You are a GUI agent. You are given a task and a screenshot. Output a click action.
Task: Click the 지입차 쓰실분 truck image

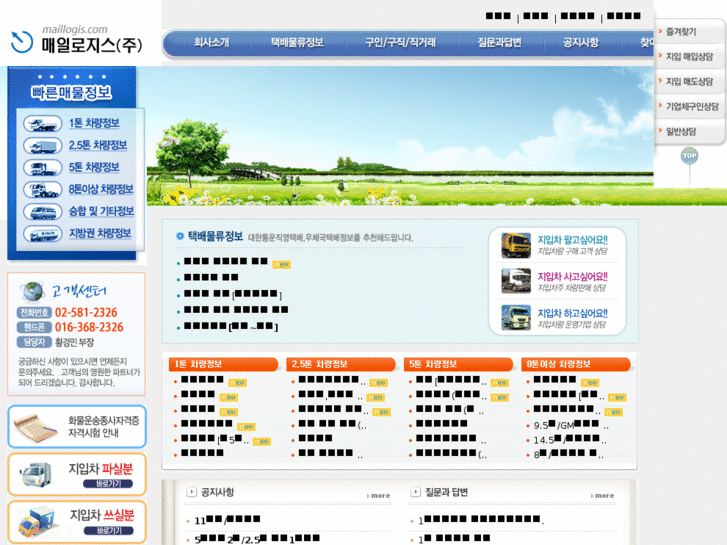click(x=37, y=522)
